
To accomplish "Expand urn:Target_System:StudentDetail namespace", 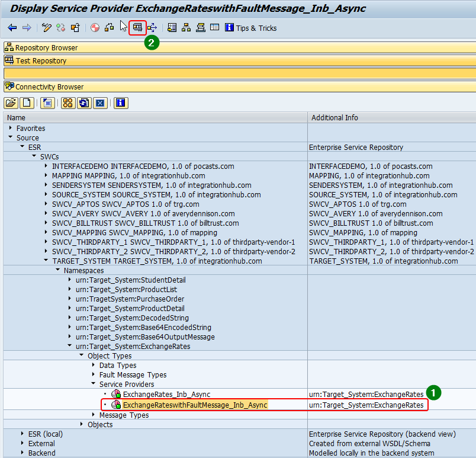I will [x=70, y=280].
